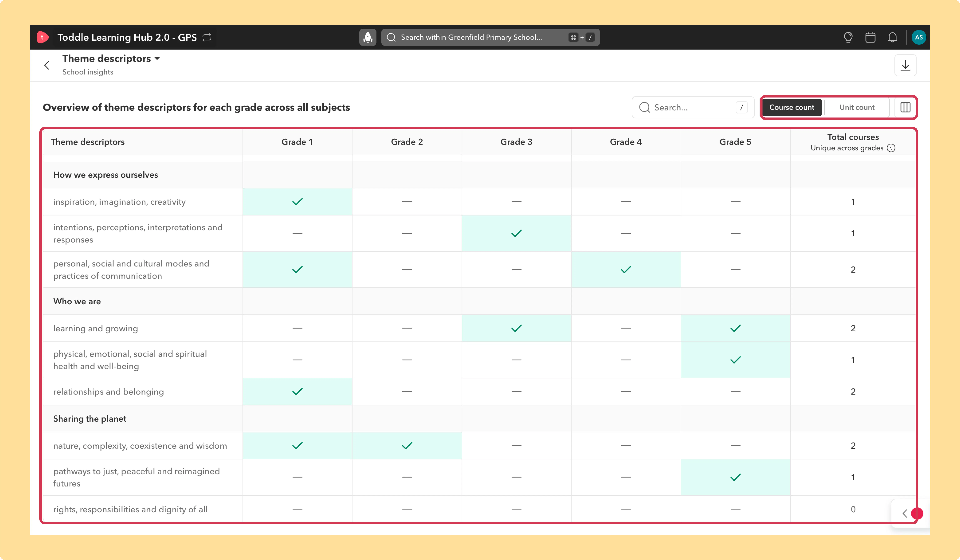960x560 pixels.
Task: Click the Grade 5 column header
Action: (735, 142)
